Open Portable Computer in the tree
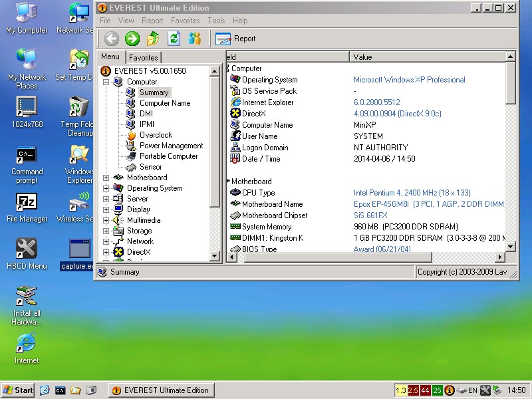Image resolution: width=532 pixels, height=399 pixels. (169, 156)
